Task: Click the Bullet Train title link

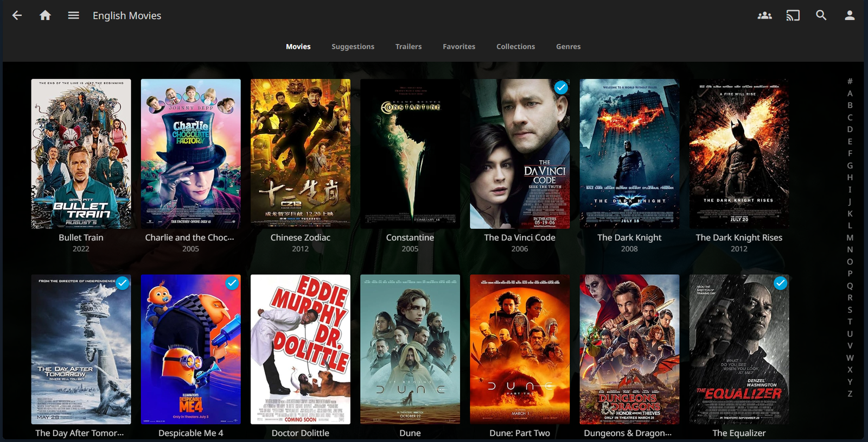Action: [81, 237]
